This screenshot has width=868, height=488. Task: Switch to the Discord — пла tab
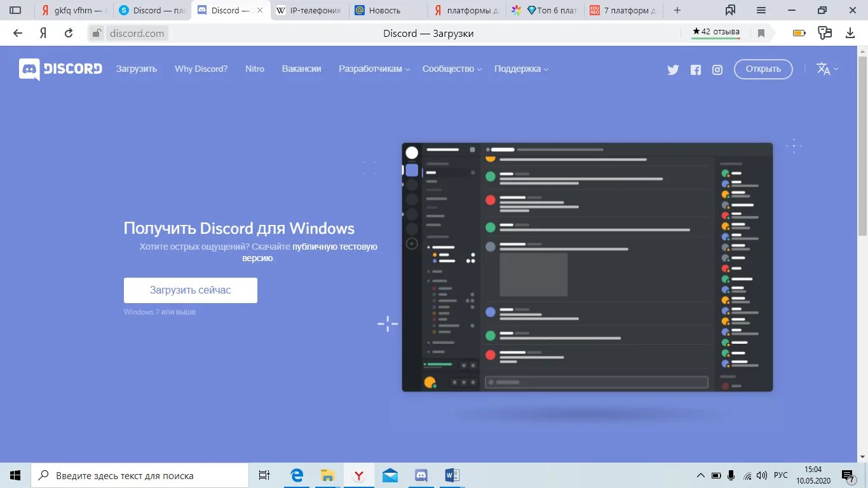point(153,10)
